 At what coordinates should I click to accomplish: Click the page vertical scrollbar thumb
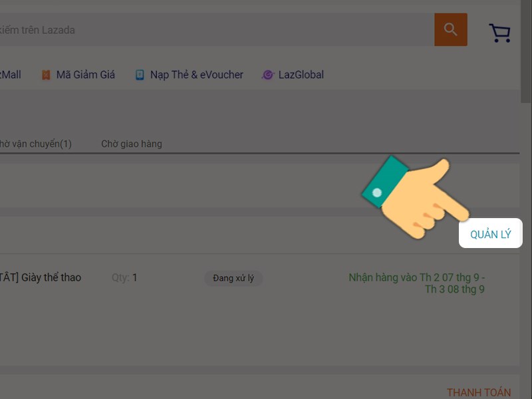(526, 51)
